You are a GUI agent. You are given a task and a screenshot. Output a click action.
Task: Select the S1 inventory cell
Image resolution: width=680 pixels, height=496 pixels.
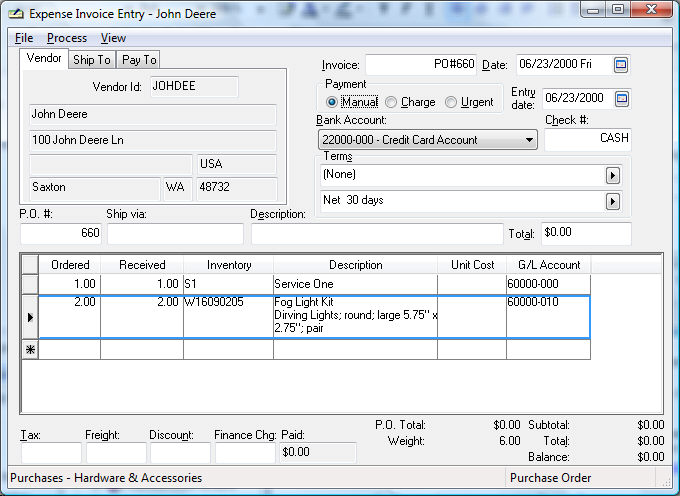229,284
